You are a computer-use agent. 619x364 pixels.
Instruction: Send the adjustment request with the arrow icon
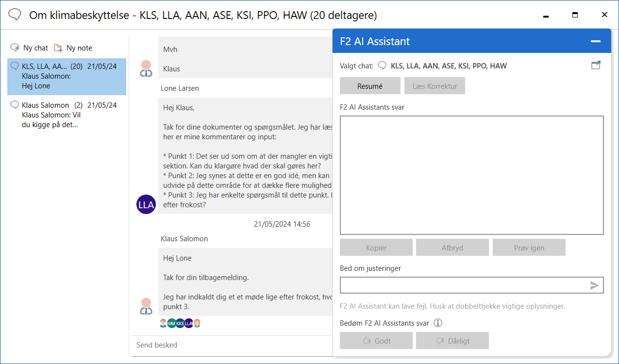595,285
